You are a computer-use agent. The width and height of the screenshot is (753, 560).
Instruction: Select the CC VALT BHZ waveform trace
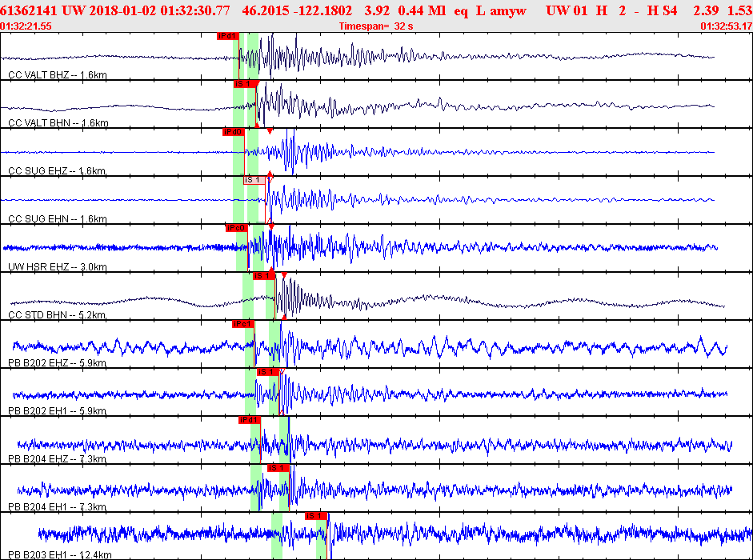(x=358, y=56)
